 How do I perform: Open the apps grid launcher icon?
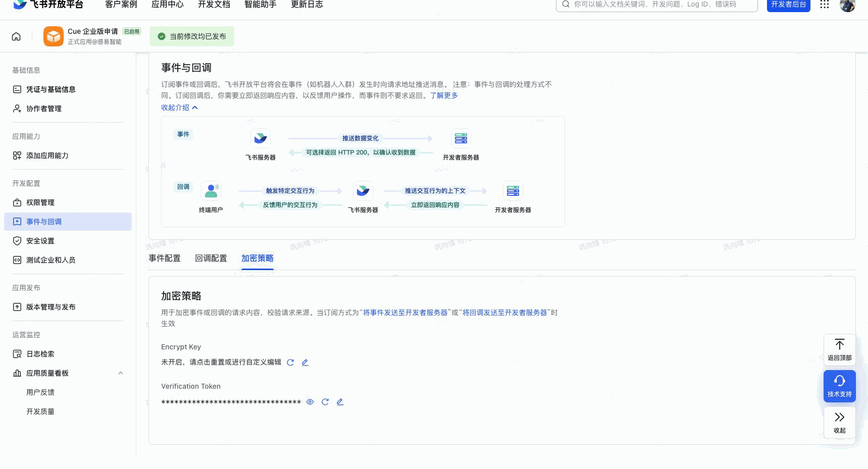[825, 5]
